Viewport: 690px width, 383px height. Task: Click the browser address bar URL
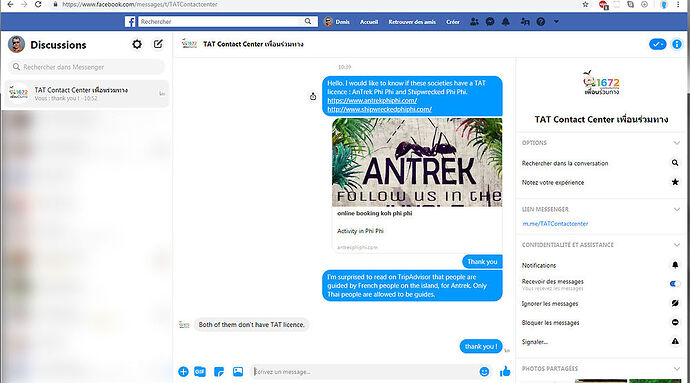click(139, 4)
